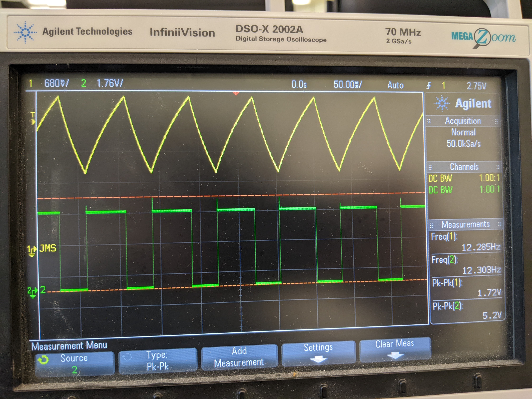
Task: Click the 50.00ms/ timebase readout
Action: click(x=348, y=85)
